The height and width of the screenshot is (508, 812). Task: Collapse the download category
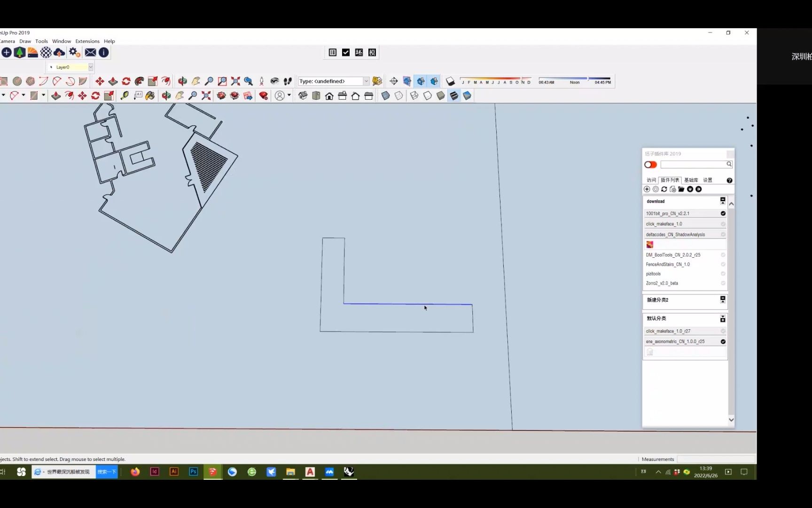coord(723,201)
